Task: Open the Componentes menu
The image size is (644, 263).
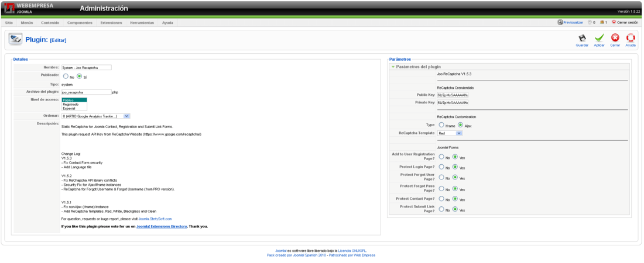Action: point(80,23)
